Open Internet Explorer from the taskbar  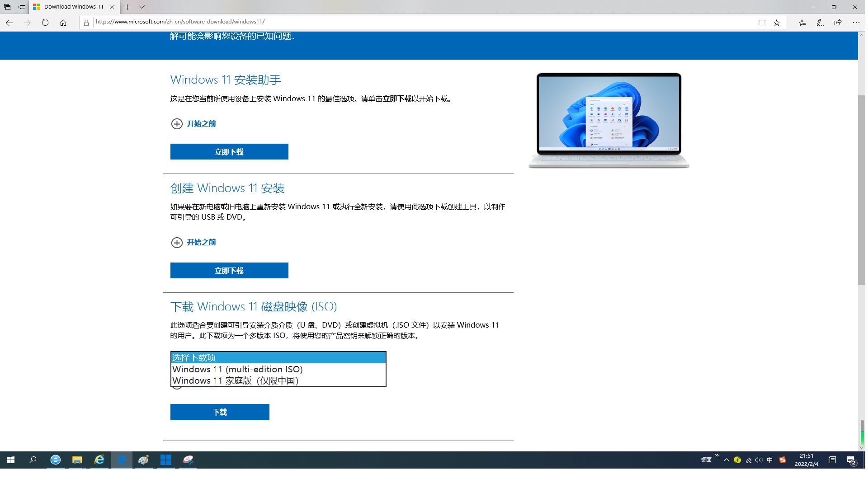(x=99, y=460)
